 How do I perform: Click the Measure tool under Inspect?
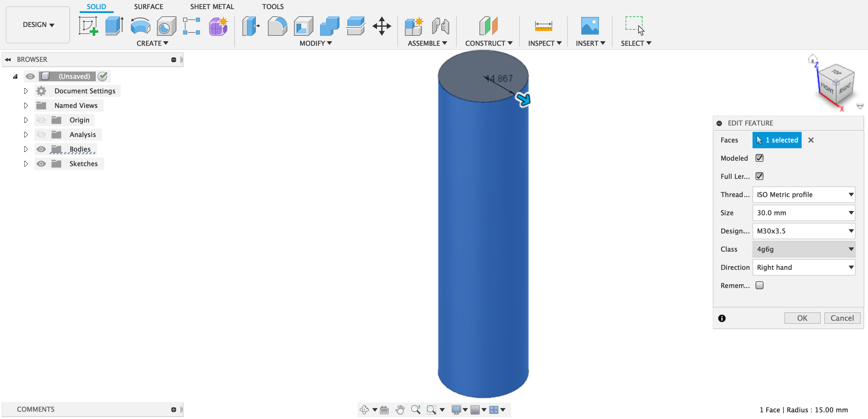[543, 26]
